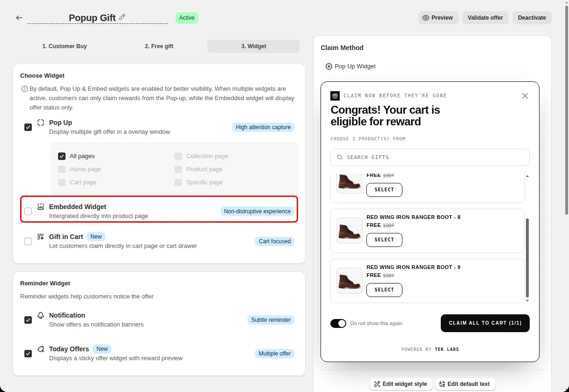Viewport: 569px width, 392px height.
Task: Go to the 2. Free gift step tab
Action: point(159,46)
